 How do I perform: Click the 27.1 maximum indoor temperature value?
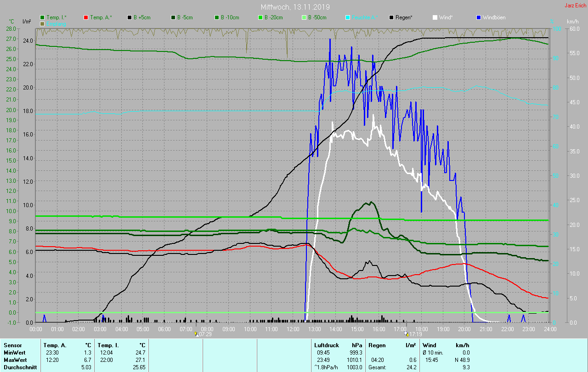tap(141, 360)
